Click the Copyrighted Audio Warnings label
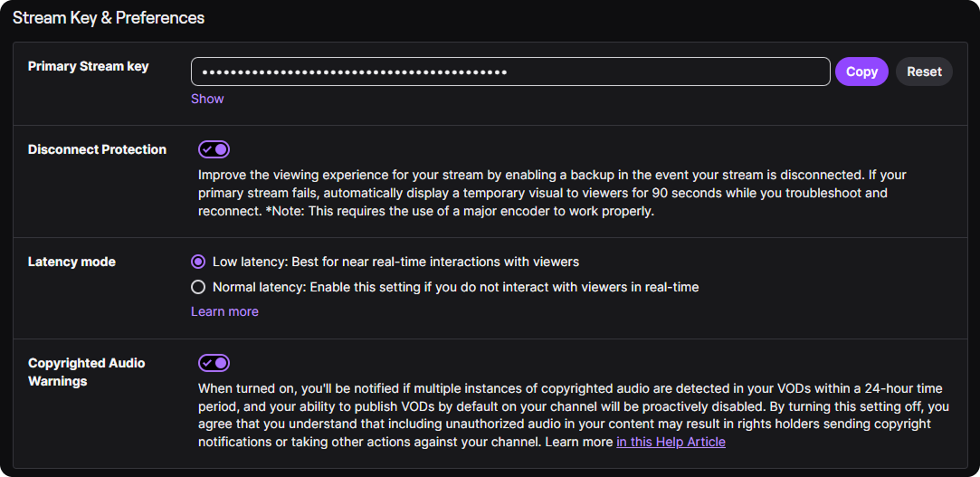This screenshot has height=477, width=980. click(86, 372)
